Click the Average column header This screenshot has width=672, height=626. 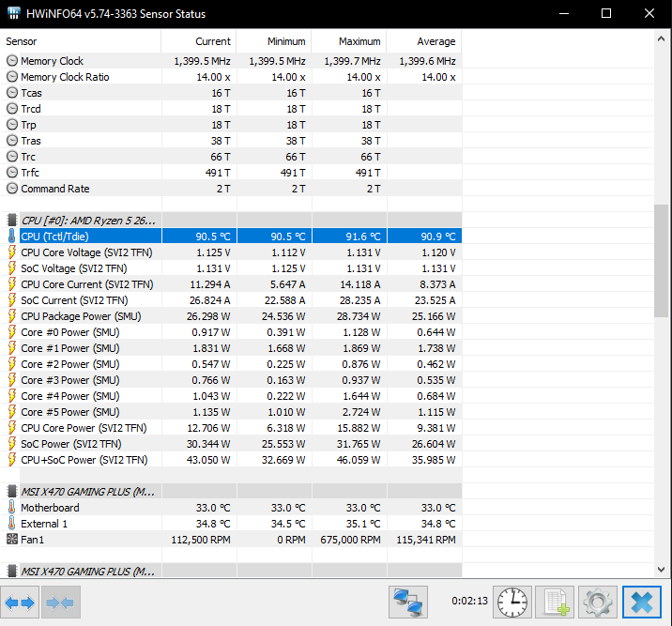[424, 41]
